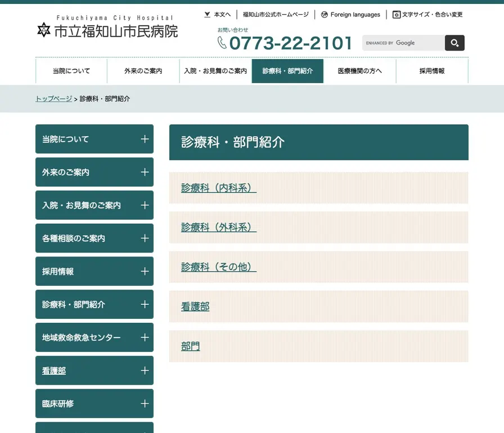Screen dimensions: 504x433
Task: Expand 臨床研修 plus in sidebar
Action: (145, 404)
